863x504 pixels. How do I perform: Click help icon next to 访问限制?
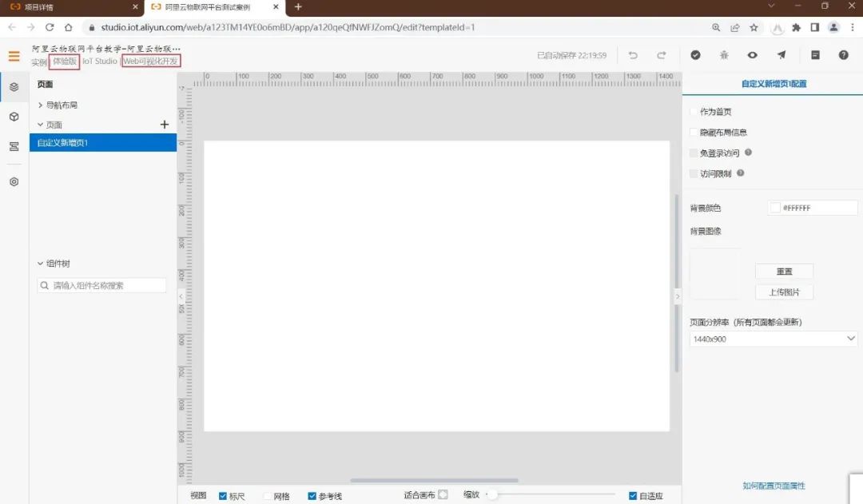[740, 173]
